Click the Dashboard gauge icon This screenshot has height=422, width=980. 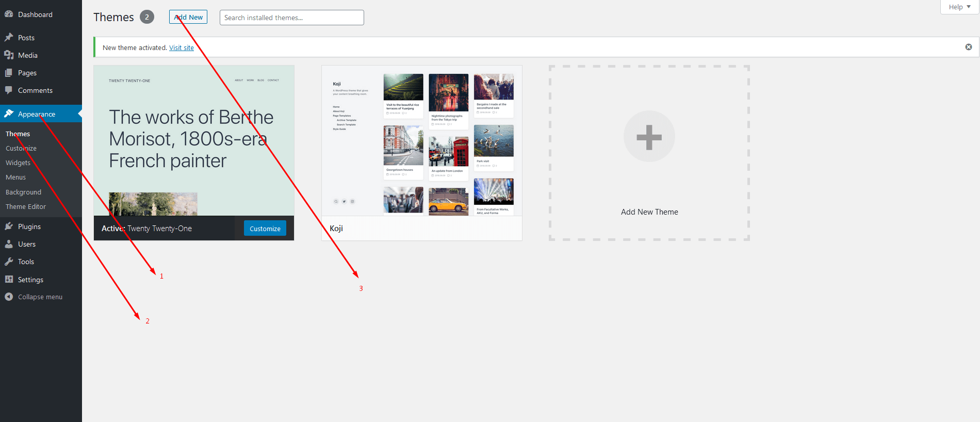(9, 14)
